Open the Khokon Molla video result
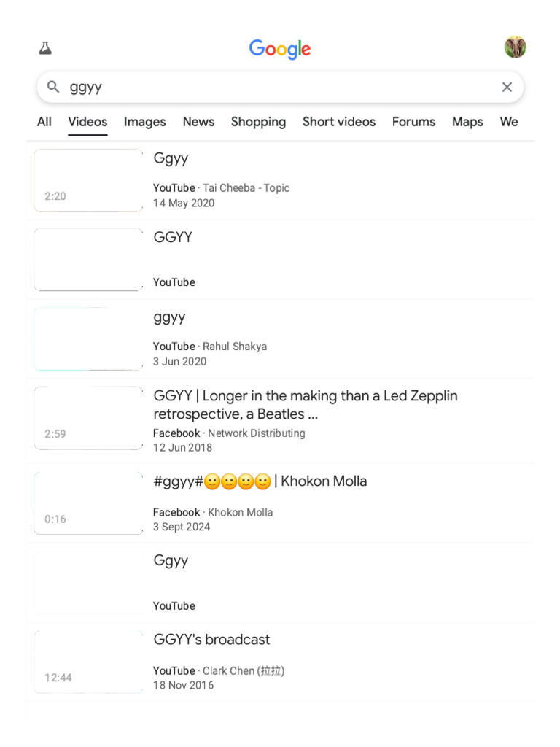The height and width of the screenshot is (747, 560). click(x=260, y=481)
